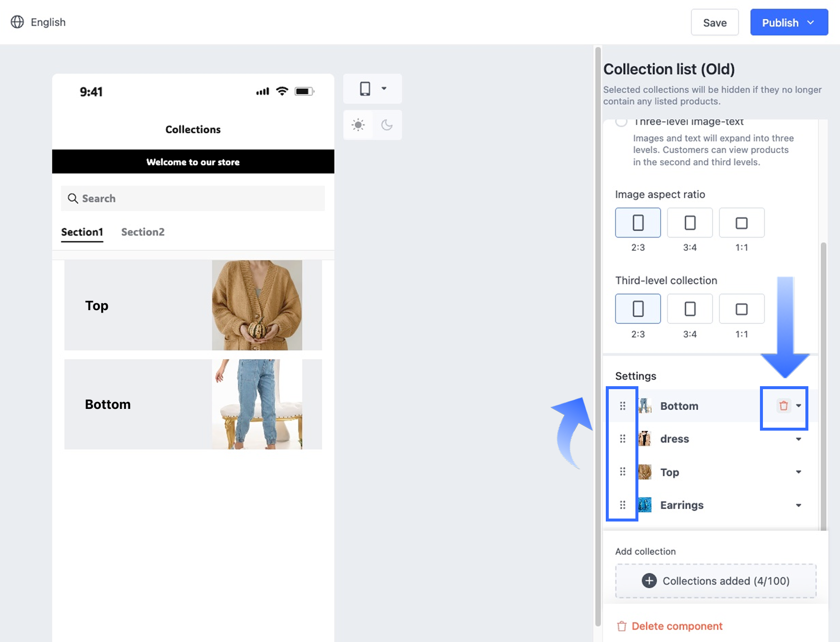Select the Bottom row label in settings
This screenshot has height=642, width=840.
pos(679,406)
